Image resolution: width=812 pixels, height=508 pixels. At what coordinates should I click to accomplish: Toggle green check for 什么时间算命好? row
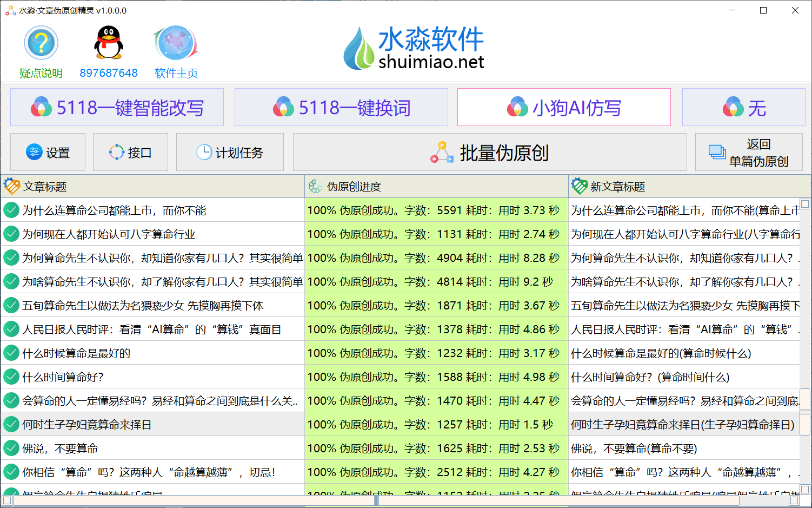[11, 377]
